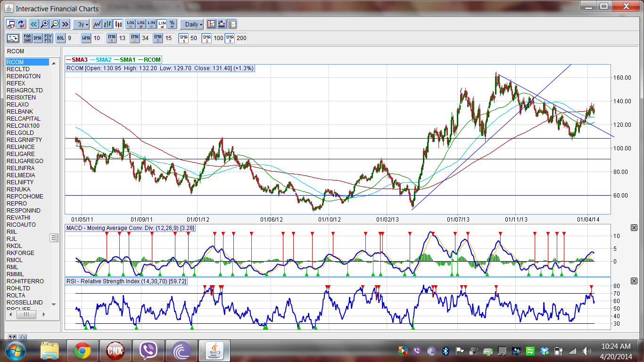This screenshot has height=362, width=644.
Task: Select RELINFRA in the symbol list
Action: (27, 168)
